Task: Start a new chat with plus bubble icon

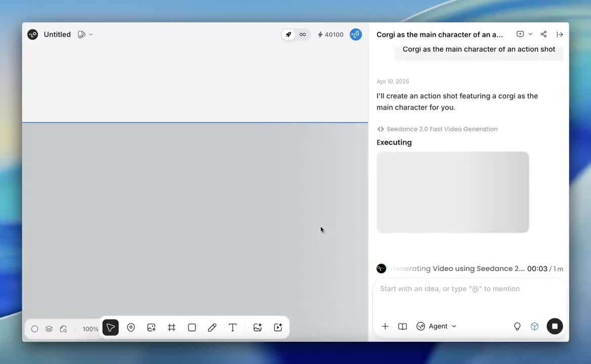Action: (520, 34)
